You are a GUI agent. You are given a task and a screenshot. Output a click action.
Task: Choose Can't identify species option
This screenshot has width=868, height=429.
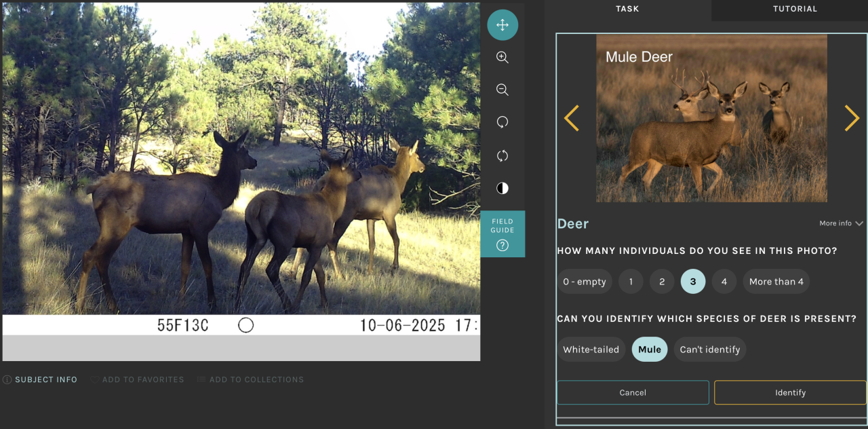(x=710, y=350)
